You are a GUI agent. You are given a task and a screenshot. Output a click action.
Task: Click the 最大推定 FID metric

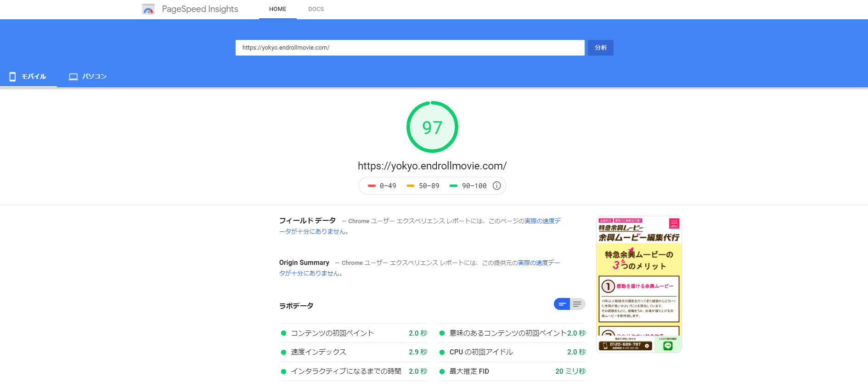pyautogui.click(x=512, y=371)
